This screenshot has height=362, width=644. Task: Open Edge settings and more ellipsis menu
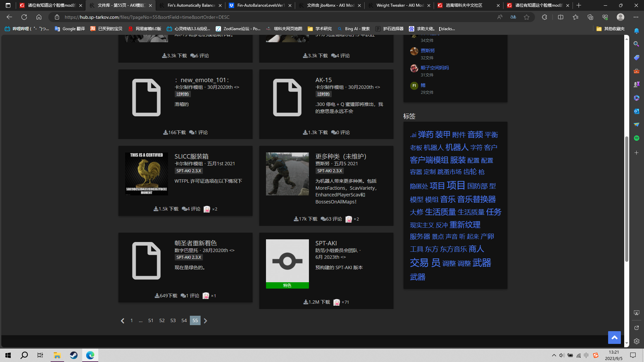pos(636,17)
